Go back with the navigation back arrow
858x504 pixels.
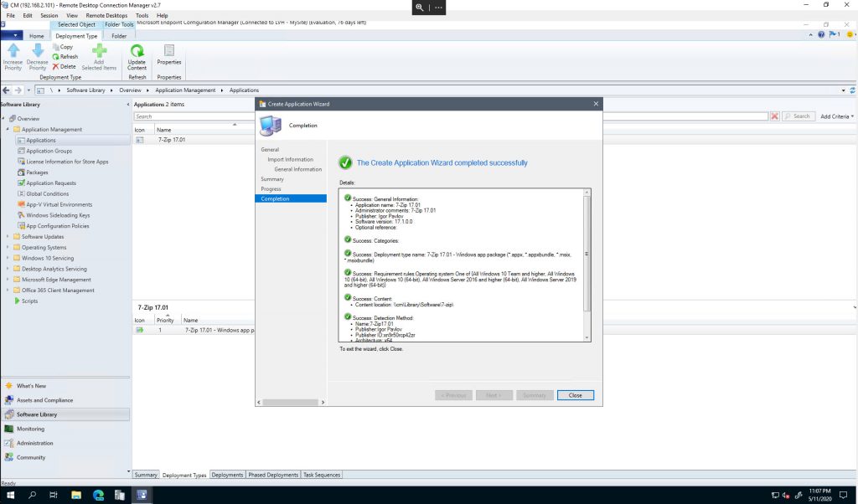point(6,90)
